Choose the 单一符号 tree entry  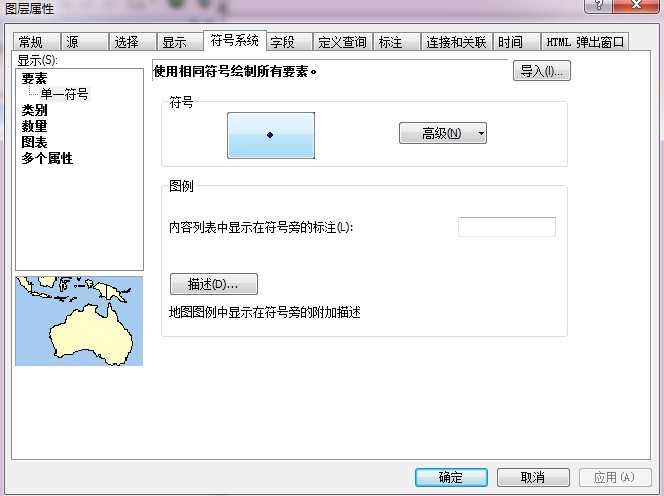(64, 94)
